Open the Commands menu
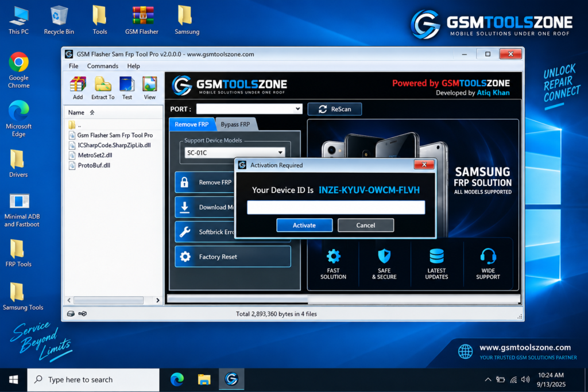 (103, 66)
